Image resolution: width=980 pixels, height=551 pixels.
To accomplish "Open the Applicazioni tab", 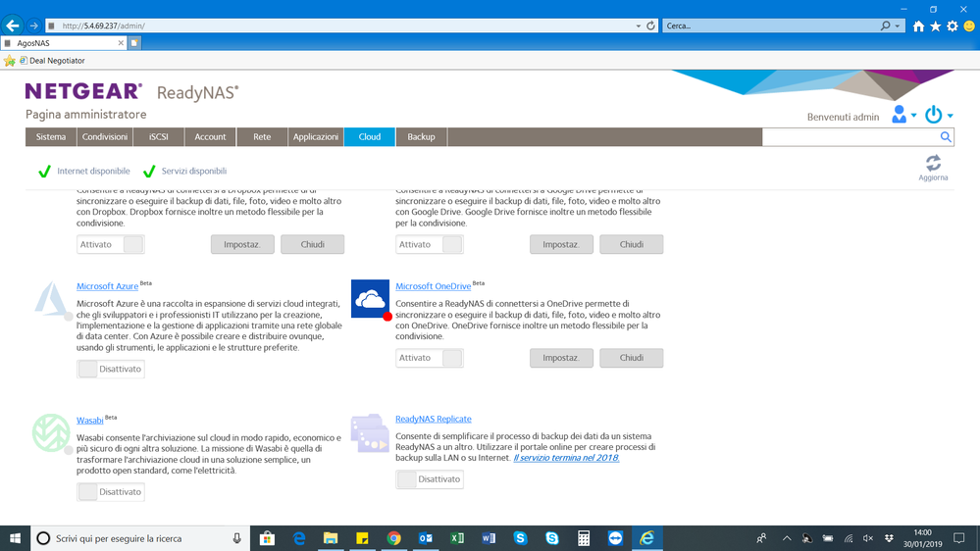I will click(x=316, y=137).
